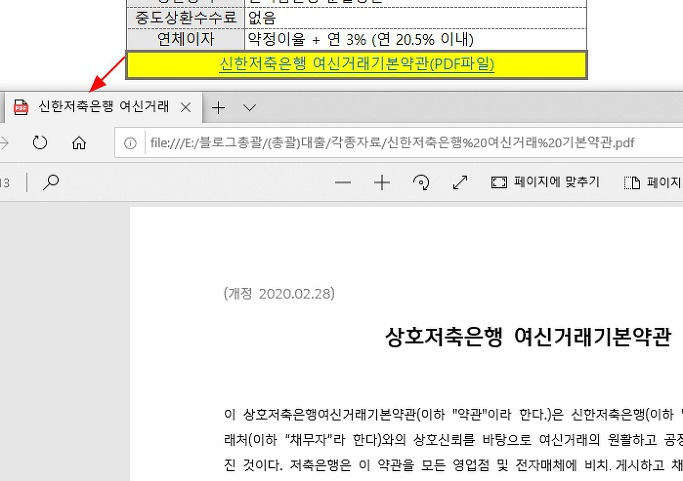The width and height of the screenshot is (683, 481).
Task: Click the 약정이율 + 연 3% cell
Action: pos(416,40)
